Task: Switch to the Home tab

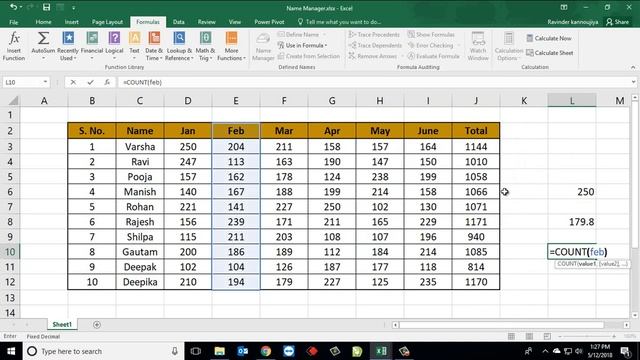Action: coord(43,22)
